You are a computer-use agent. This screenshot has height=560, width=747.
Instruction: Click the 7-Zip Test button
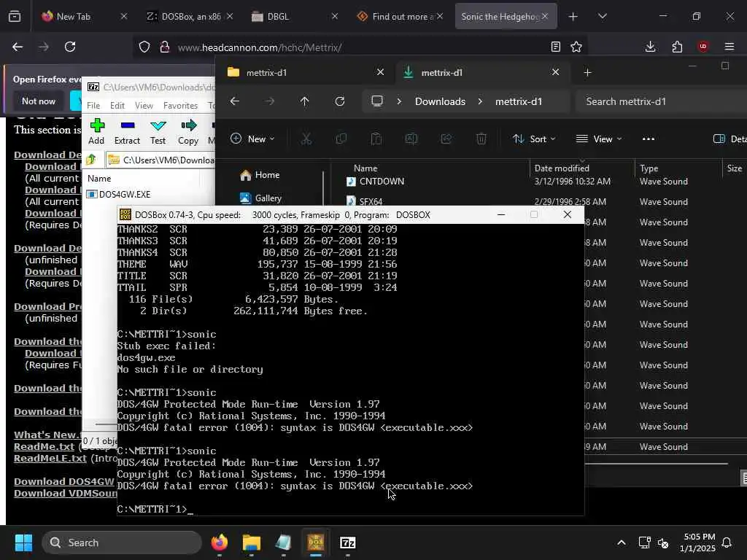[x=158, y=131]
